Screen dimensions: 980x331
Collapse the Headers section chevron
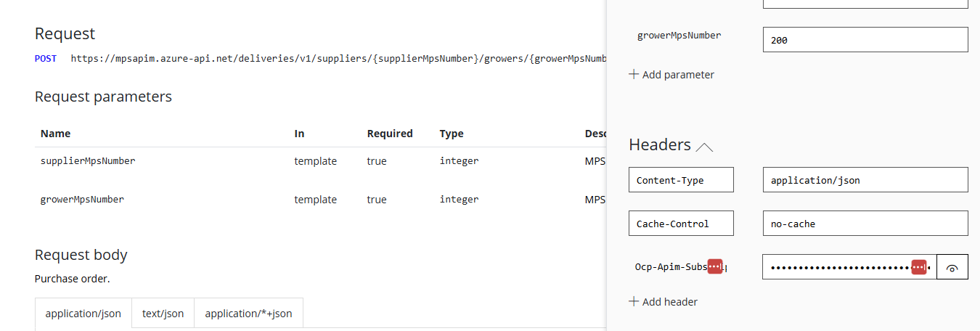click(x=704, y=147)
